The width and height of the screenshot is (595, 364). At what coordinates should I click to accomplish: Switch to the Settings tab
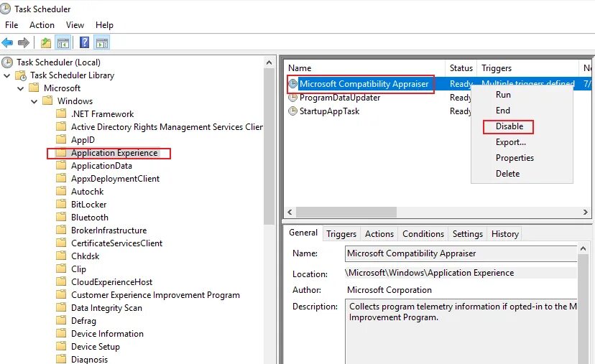[x=468, y=234]
